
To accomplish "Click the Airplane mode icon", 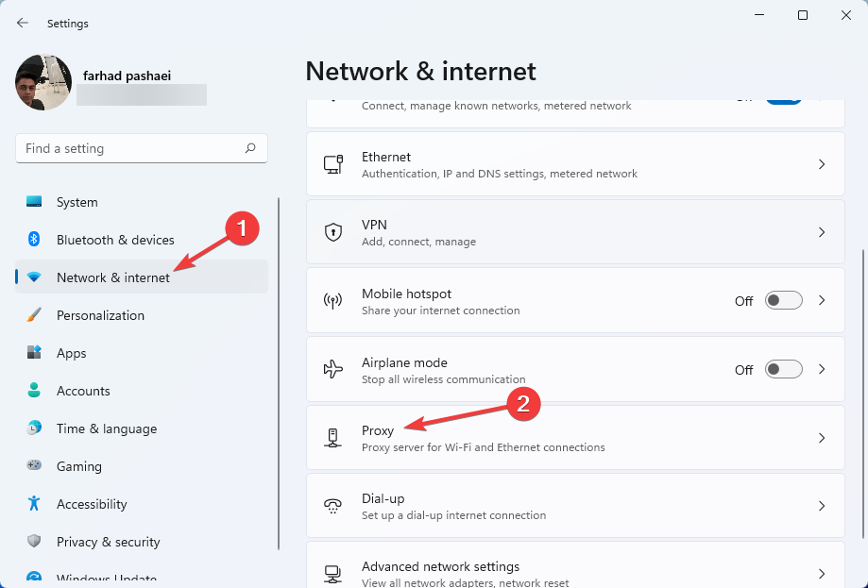I will tap(332, 369).
